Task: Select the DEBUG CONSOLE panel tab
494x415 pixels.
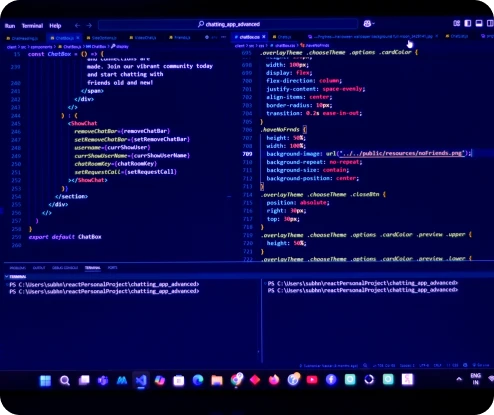Action: click(x=65, y=268)
